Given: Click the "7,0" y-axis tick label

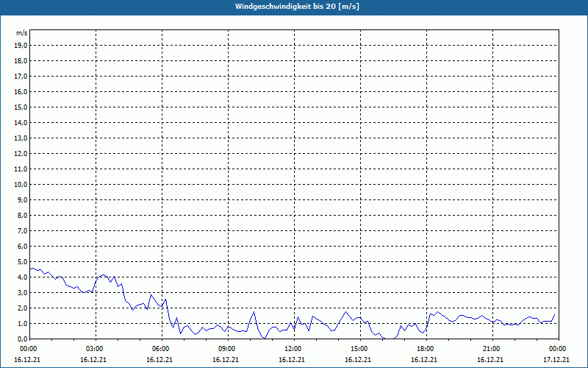Looking at the screenshot, I should [22, 231].
